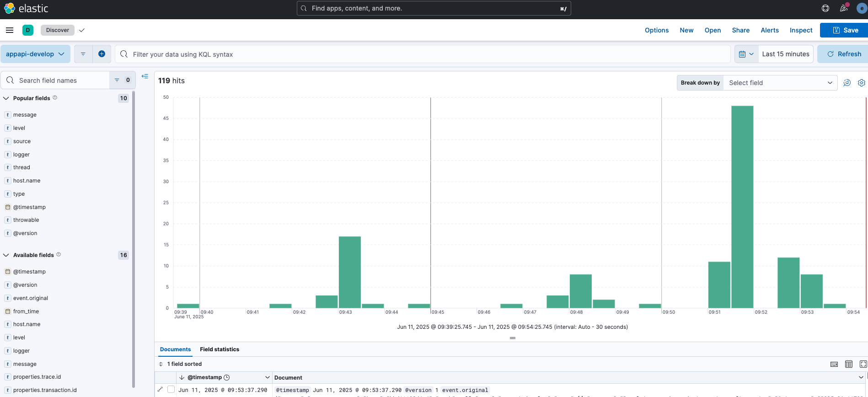Click the green D space avatar

pyautogui.click(x=28, y=30)
